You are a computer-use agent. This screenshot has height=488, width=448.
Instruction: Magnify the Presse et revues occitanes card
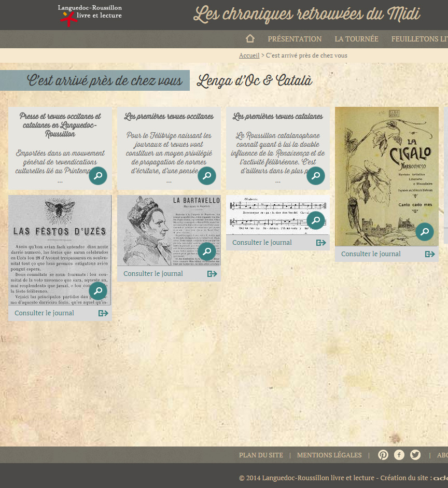click(x=98, y=176)
